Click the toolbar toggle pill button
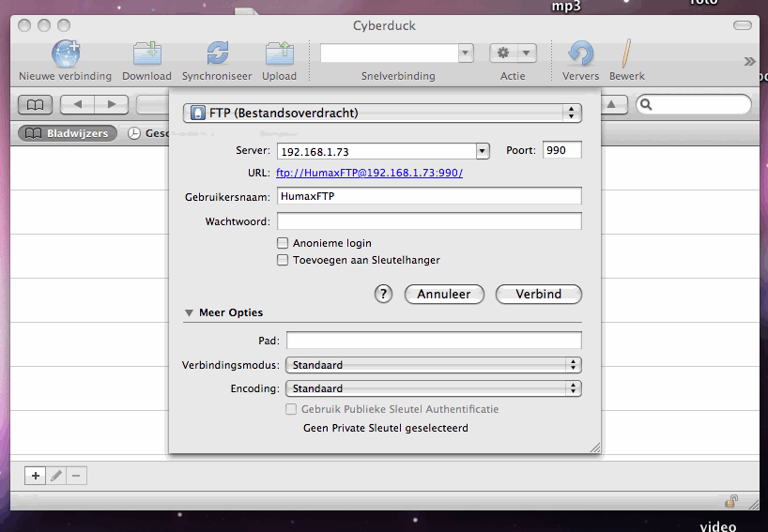This screenshot has width=768, height=532. pyautogui.click(x=742, y=25)
